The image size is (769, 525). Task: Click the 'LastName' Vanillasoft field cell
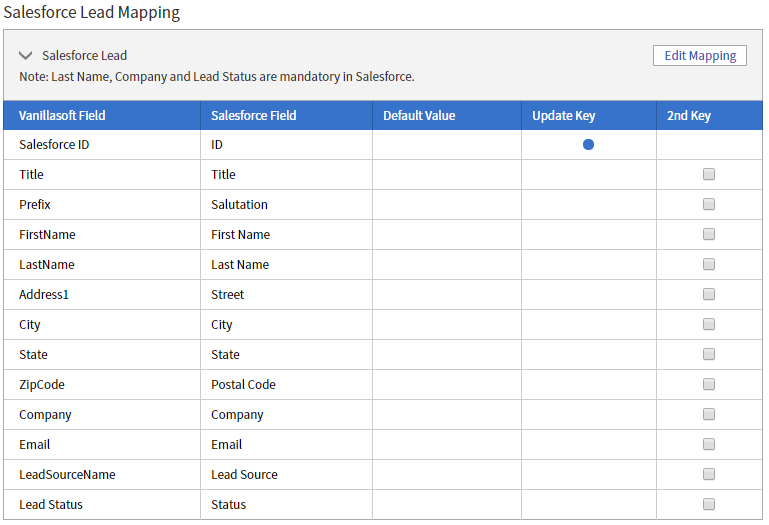coord(102,264)
